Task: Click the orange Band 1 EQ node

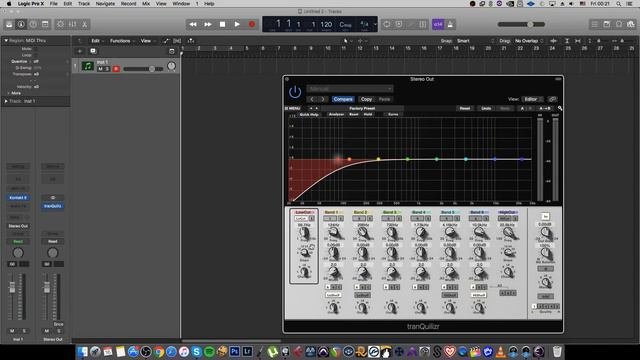Action: click(349, 159)
